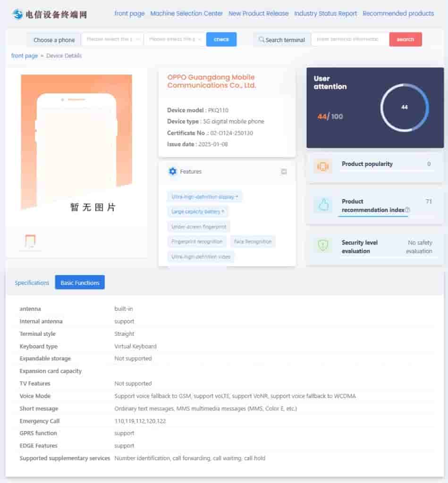Click the Face Recognition tag
The width and height of the screenshot is (448, 483).
[x=253, y=242]
